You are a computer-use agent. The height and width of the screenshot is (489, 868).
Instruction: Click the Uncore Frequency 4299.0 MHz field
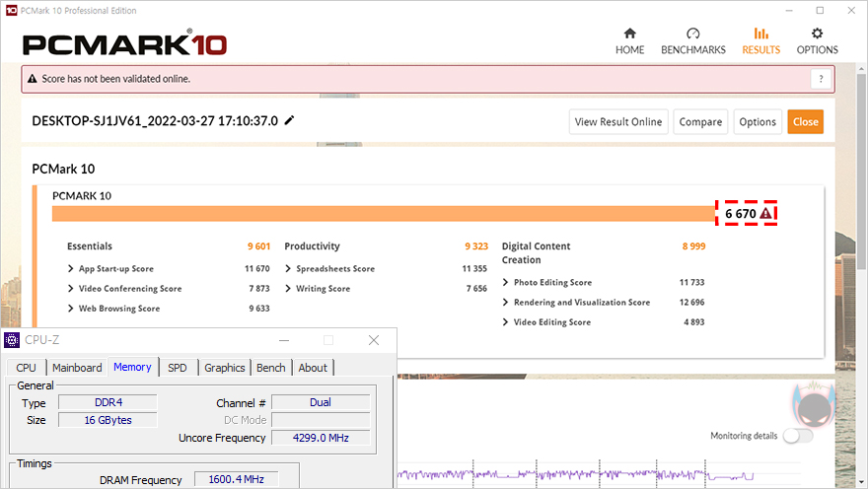pyautogui.click(x=321, y=438)
